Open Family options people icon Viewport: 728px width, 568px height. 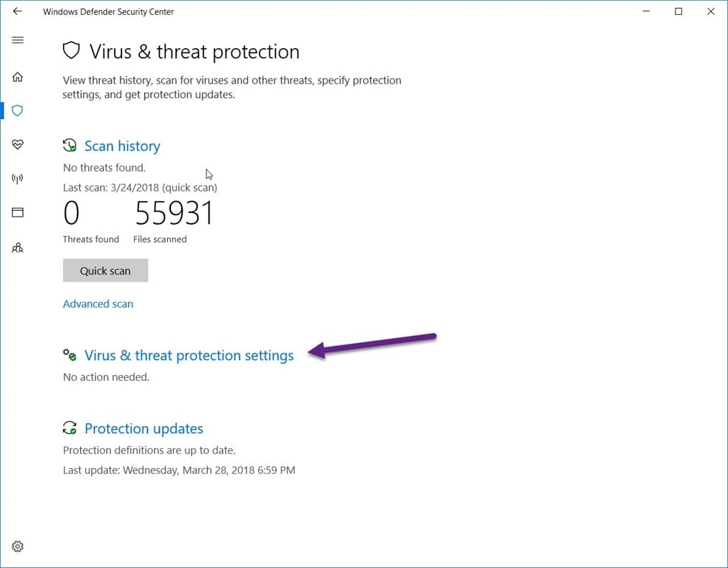click(x=18, y=247)
